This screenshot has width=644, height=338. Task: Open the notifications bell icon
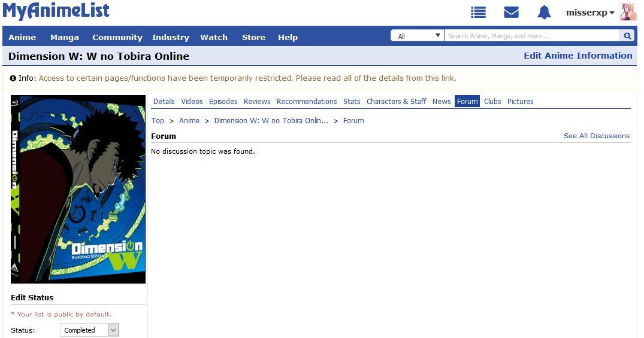544,13
